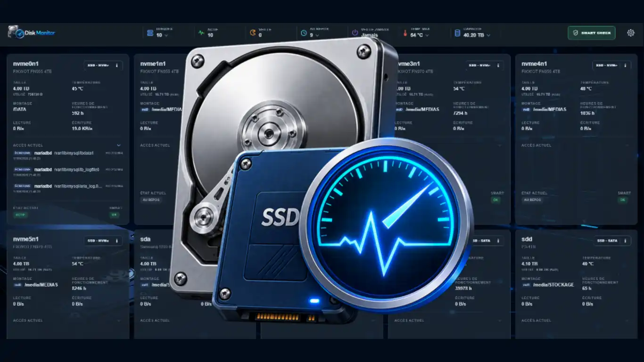
Task: Click the 19.0 KB/s write speed value
Action: 82,128
